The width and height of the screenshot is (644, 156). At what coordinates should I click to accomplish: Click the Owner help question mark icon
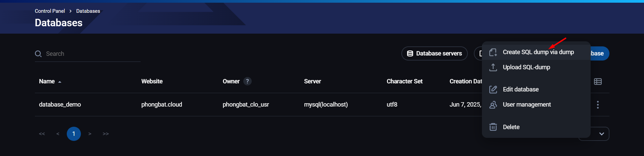pyautogui.click(x=247, y=81)
